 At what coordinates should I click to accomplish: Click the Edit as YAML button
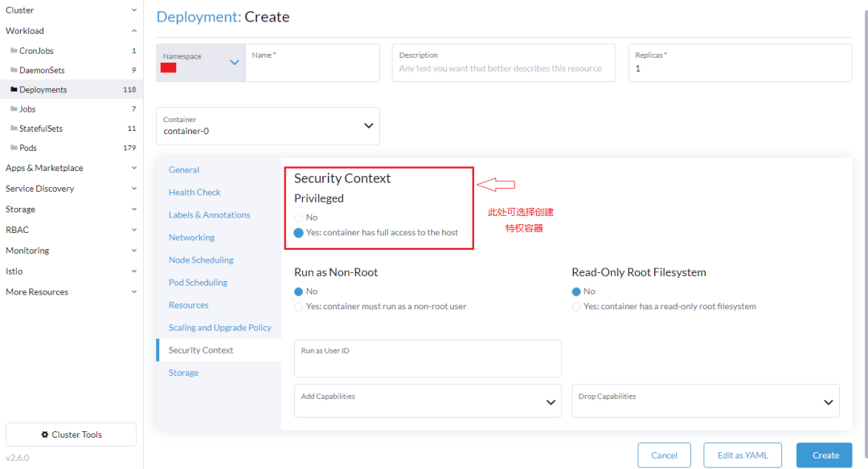click(x=743, y=455)
